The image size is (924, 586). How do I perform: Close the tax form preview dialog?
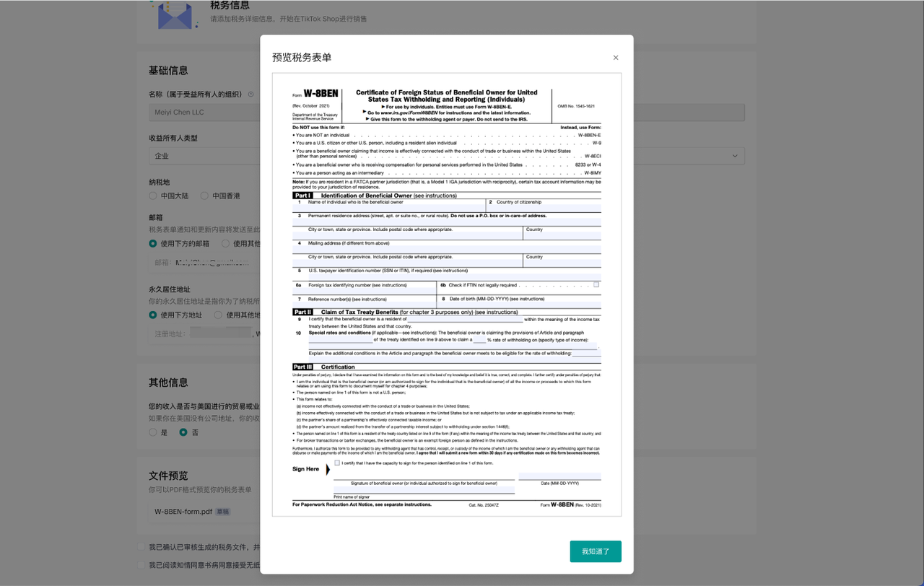click(x=616, y=58)
